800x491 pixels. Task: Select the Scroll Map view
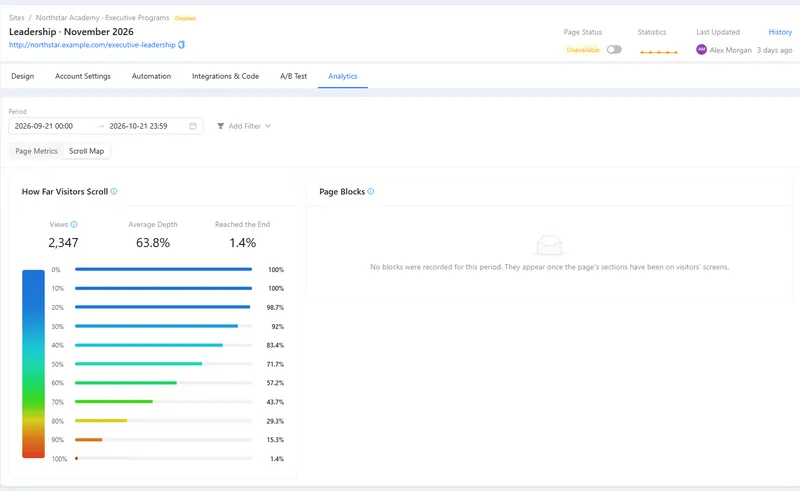pyautogui.click(x=86, y=151)
